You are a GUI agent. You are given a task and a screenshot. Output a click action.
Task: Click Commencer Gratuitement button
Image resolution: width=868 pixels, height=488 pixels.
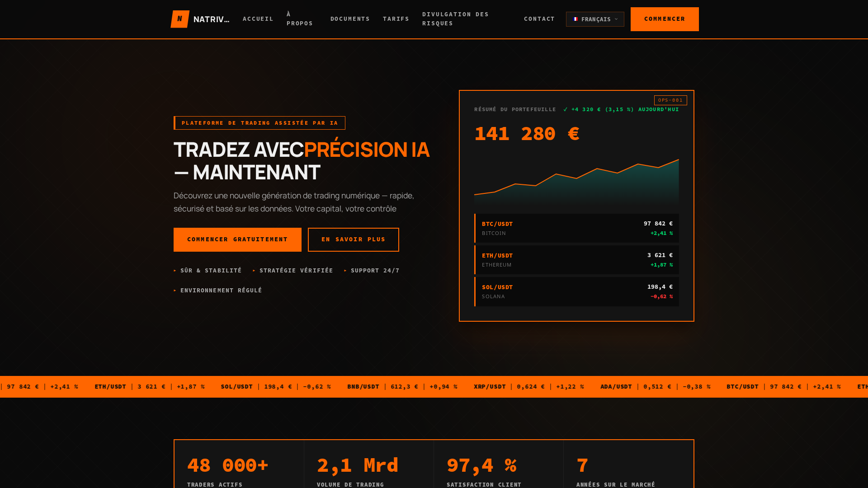[237, 239]
